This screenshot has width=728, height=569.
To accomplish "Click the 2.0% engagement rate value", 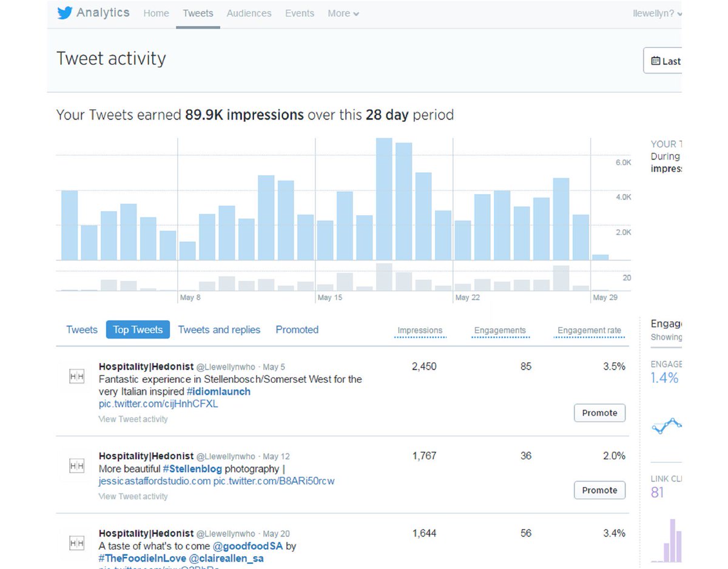I will click(614, 456).
